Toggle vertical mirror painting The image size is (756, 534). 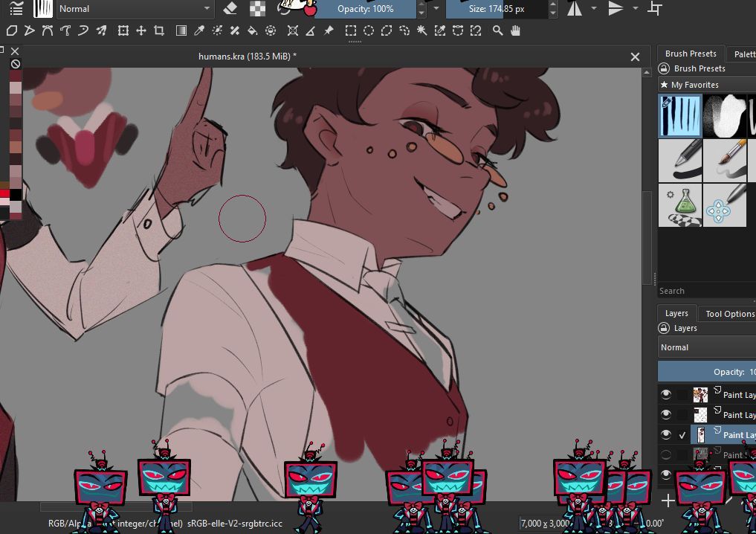[616, 8]
